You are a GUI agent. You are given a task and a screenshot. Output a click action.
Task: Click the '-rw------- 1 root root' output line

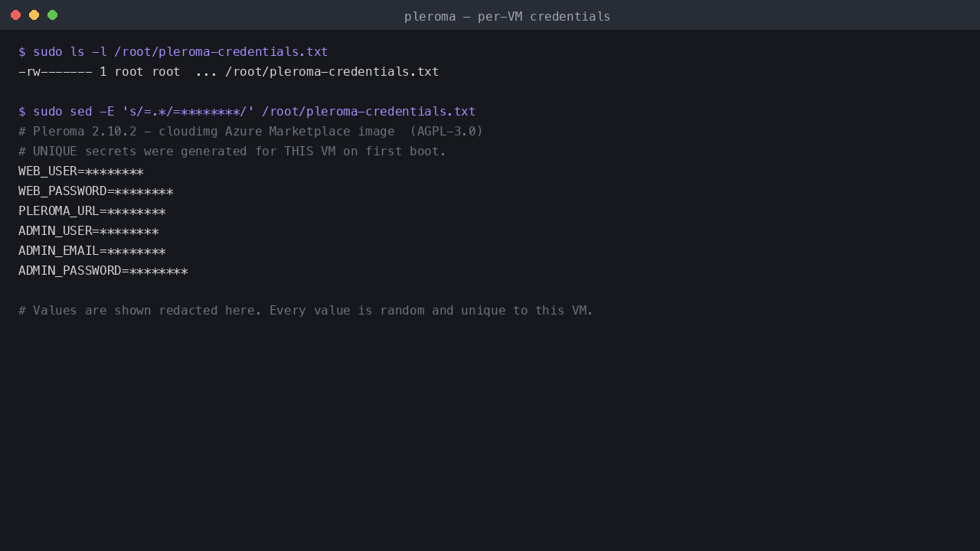tap(229, 72)
